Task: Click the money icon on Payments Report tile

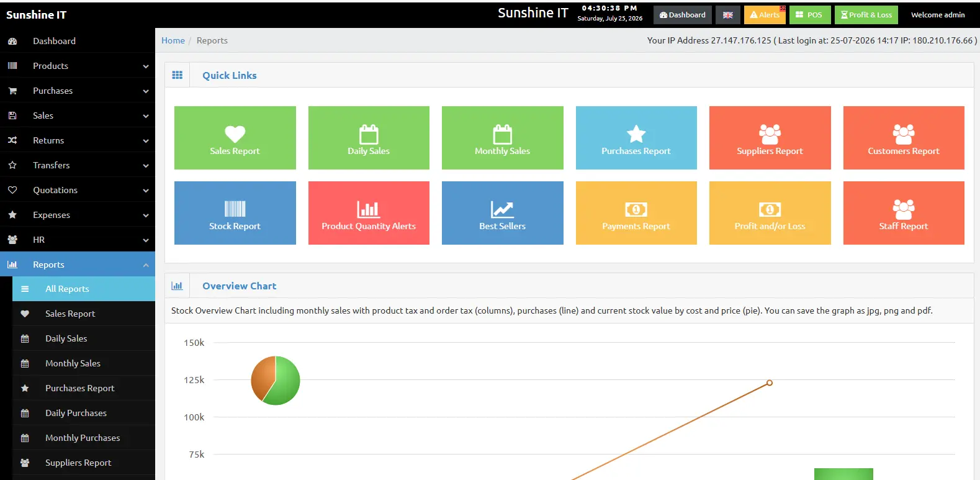Action: 636,209
